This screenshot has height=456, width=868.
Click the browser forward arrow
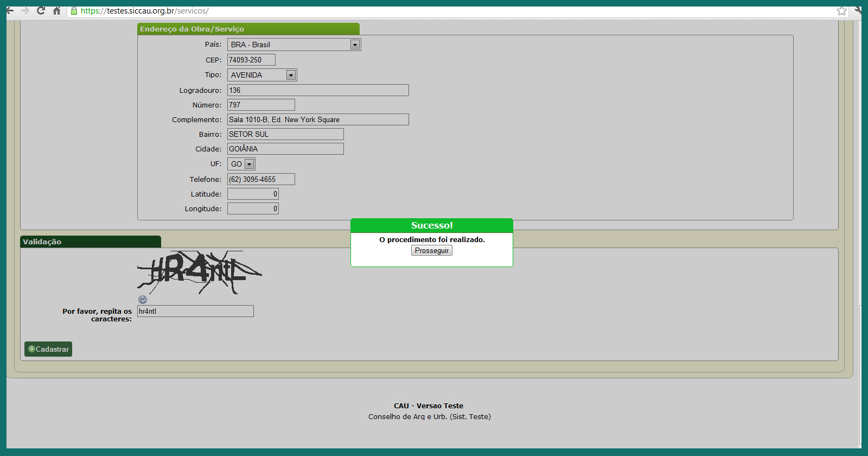25,11
